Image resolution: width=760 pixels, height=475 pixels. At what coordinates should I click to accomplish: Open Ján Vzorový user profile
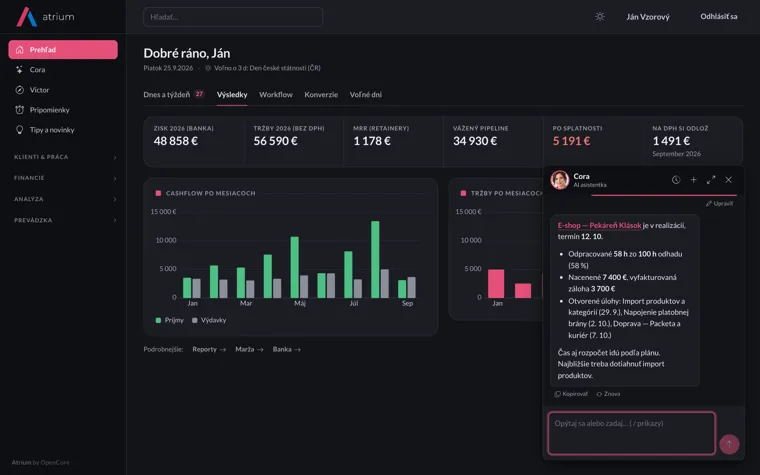[x=648, y=17]
